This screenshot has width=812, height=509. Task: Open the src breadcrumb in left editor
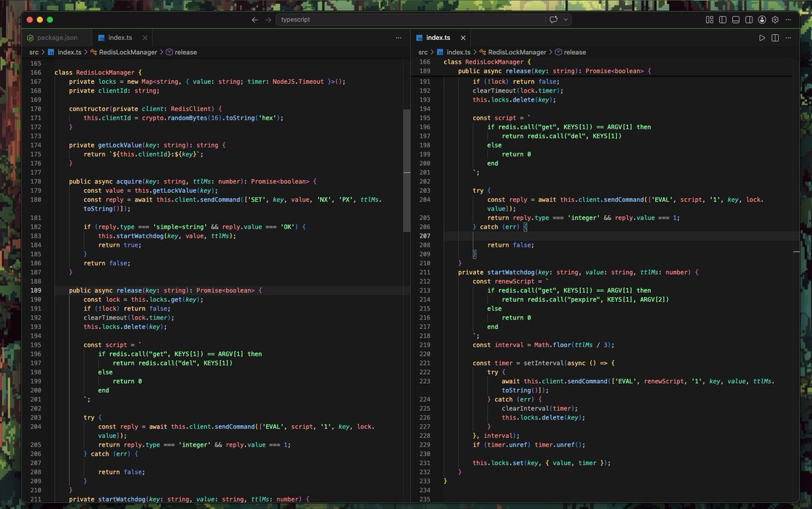pyautogui.click(x=34, y=52)
